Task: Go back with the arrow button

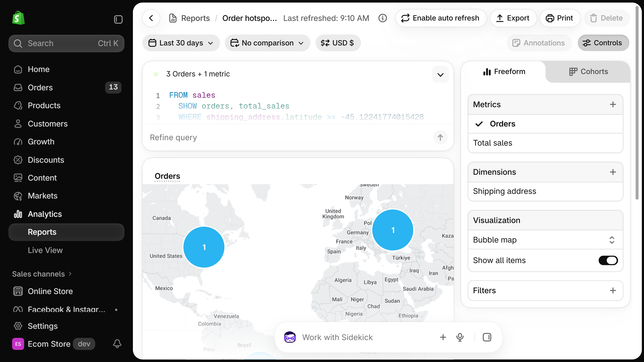Action: pos(151,18)
